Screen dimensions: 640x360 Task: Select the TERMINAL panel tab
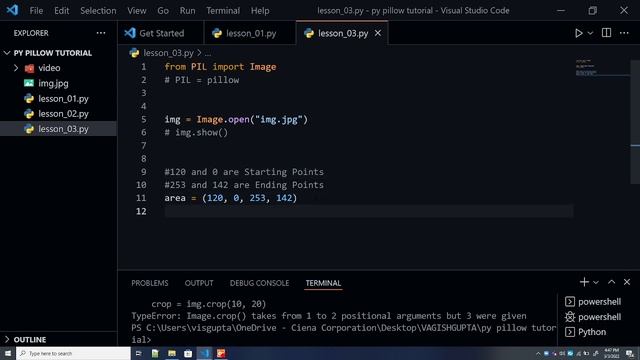tap(323, 283)
